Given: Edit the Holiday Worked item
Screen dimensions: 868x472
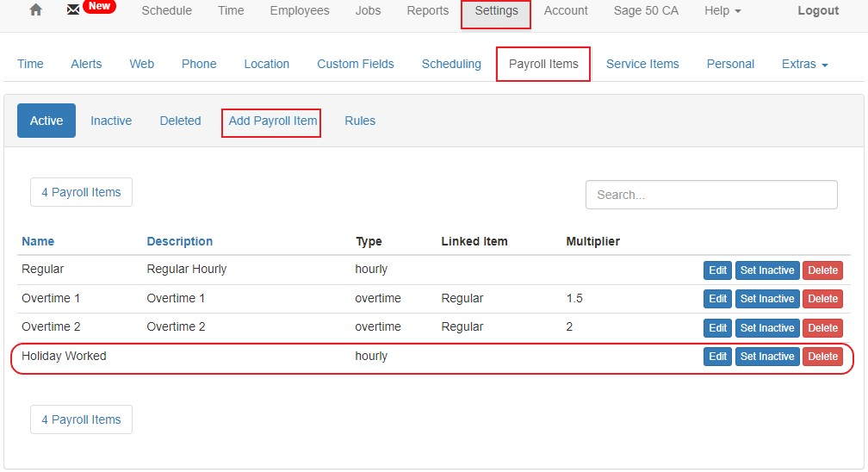Looking at the screenshot, I should tap(718, 357).
